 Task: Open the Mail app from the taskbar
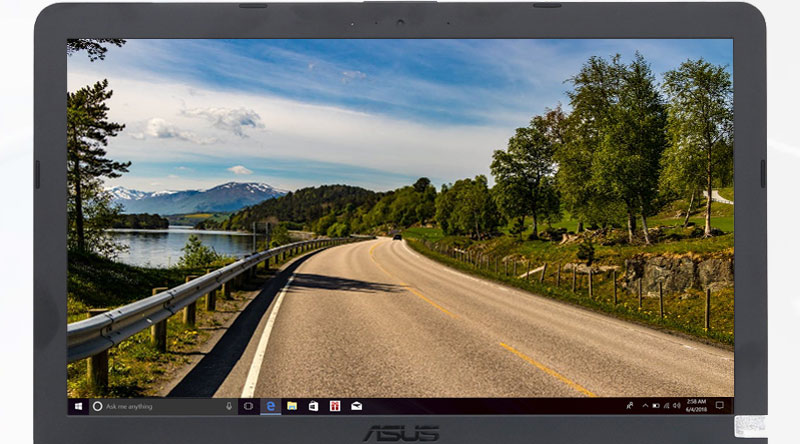(x=356, y=406)
